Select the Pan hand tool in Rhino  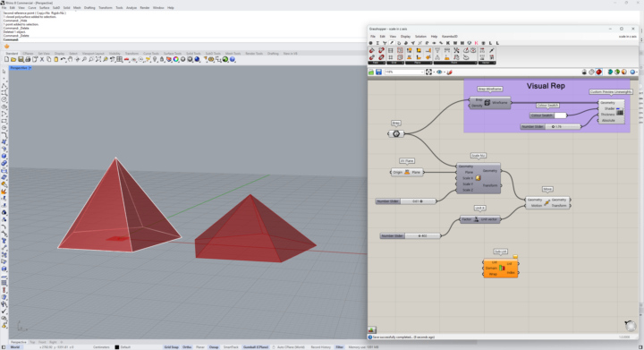[71, 60]
